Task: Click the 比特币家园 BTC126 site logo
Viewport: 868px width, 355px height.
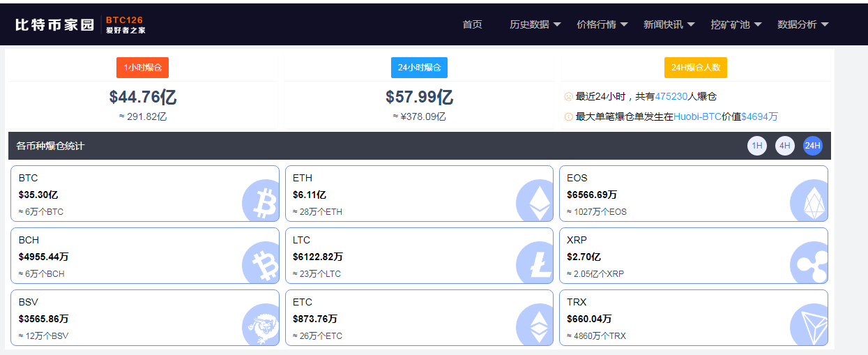Action: [80, 24]
